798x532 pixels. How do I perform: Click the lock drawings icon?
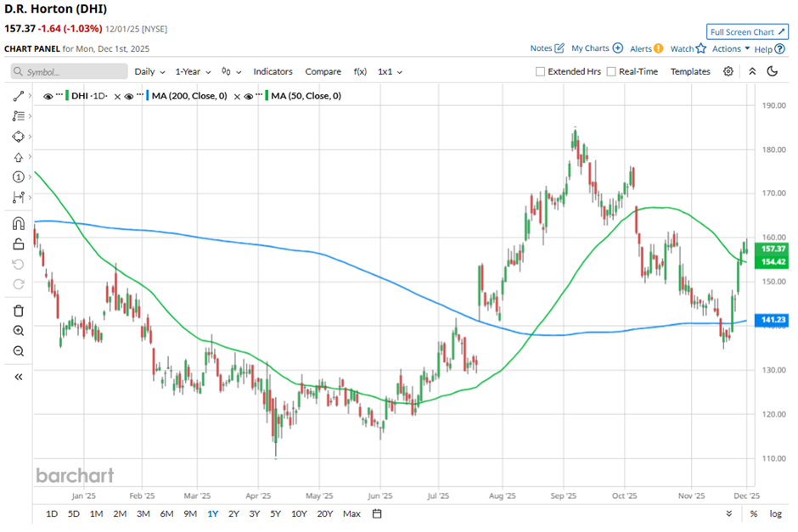19,244
